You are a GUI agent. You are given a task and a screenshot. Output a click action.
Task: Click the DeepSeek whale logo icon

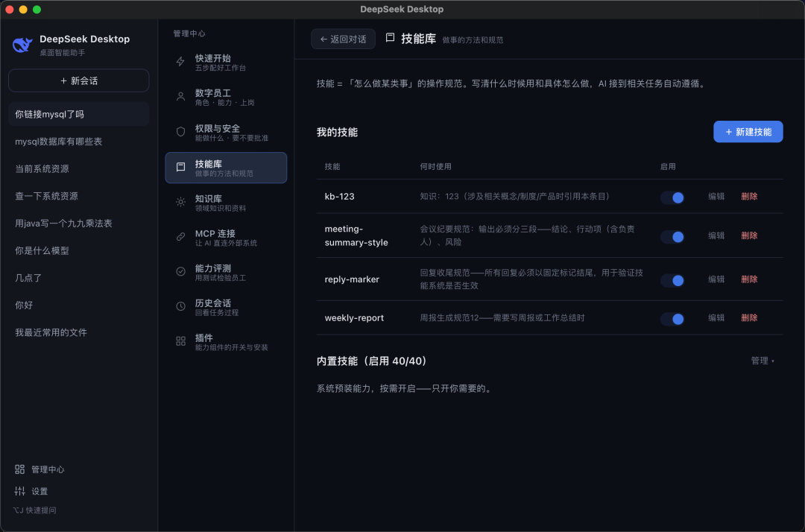click(x=22, y=45)
